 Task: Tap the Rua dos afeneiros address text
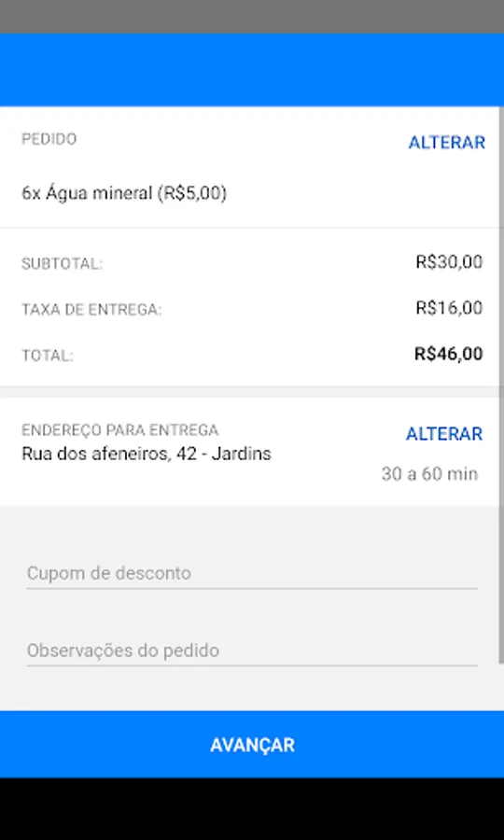(147, 454)
